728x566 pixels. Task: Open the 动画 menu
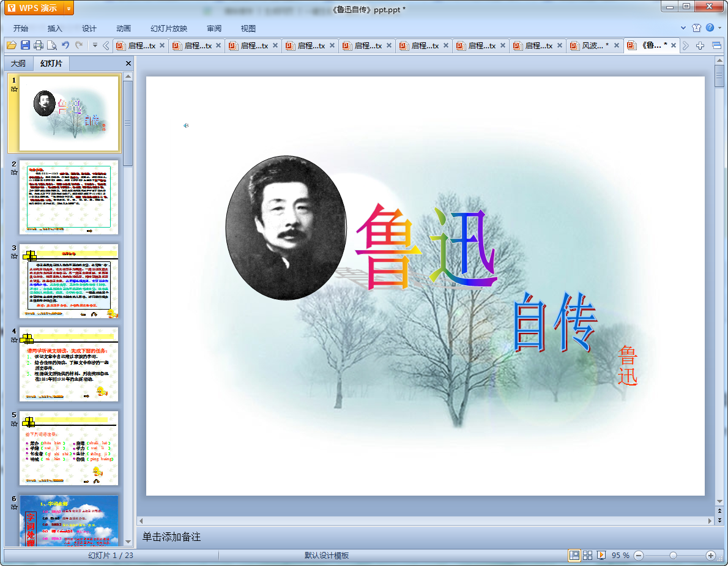click(124, 28)
